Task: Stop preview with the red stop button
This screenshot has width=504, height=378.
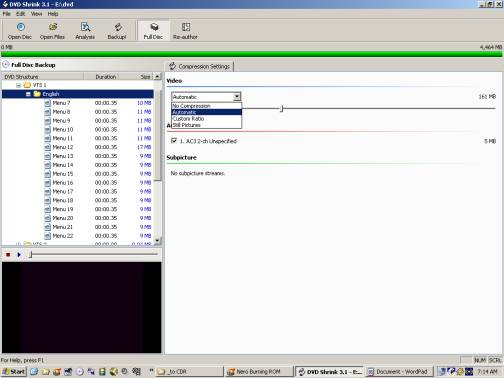Action: pyautogui.click(x=8, y=255)
